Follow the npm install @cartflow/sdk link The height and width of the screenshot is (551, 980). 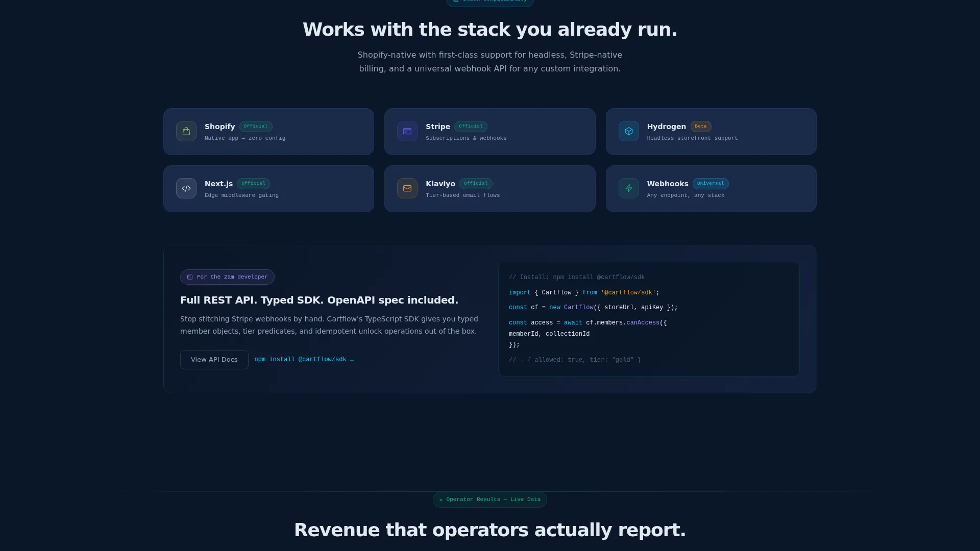pos(304,360)
